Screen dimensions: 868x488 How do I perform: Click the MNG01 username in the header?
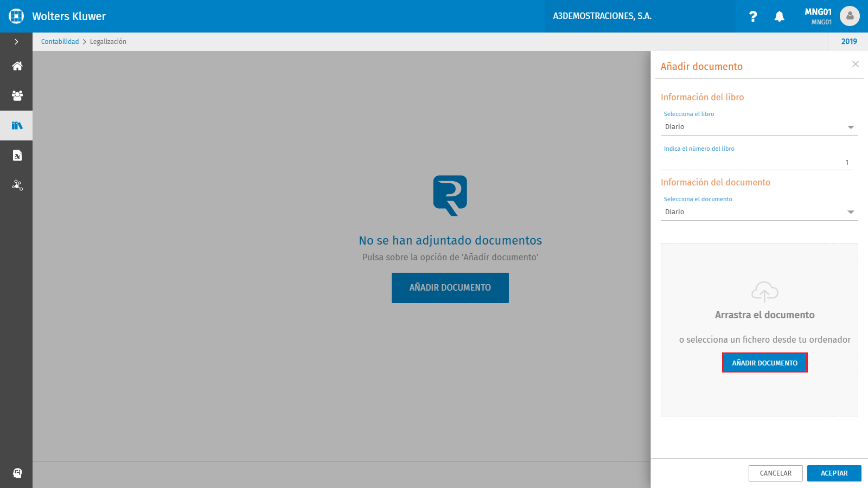click(x=818, y=12)
